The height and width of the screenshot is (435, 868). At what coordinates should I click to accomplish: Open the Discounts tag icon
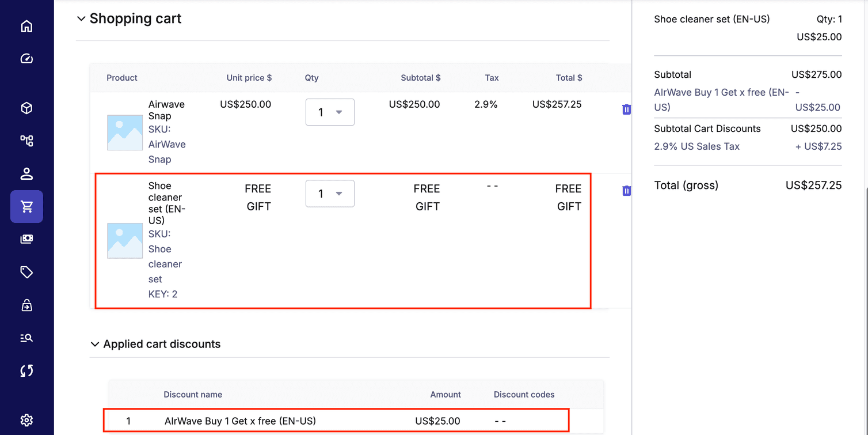[26, 272]
